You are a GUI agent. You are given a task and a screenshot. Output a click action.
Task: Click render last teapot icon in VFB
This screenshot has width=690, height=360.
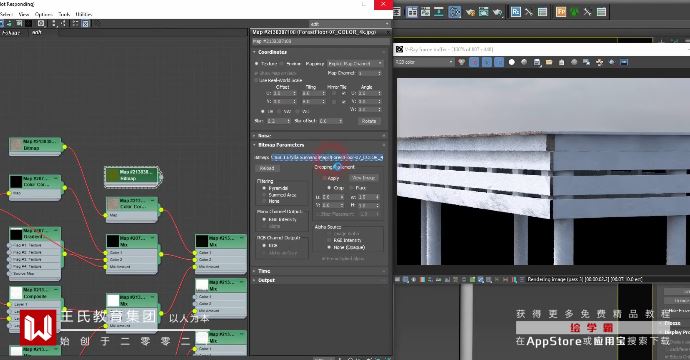[x=612, y=62]
